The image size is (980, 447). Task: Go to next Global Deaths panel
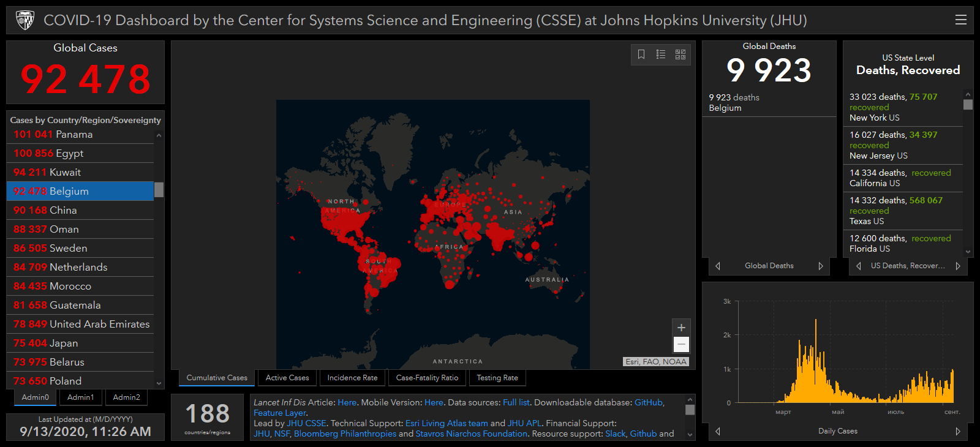pos(821,266)
